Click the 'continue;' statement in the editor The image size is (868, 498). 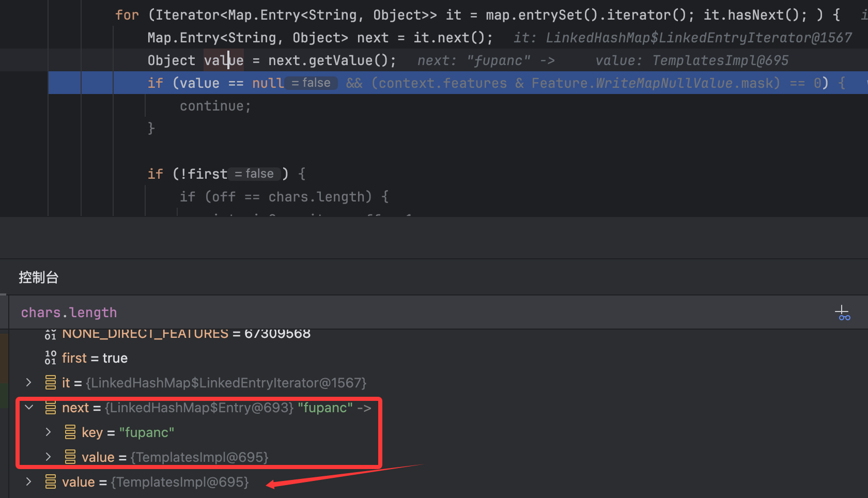[215, 106]
